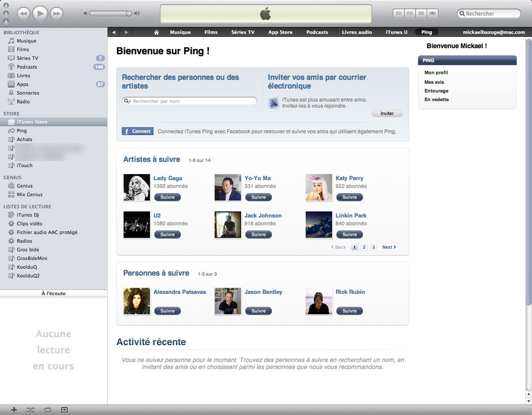Toggle shuffle playback
Image resolution: width=532 pixels, height=415 pixels.
point(31,409)
